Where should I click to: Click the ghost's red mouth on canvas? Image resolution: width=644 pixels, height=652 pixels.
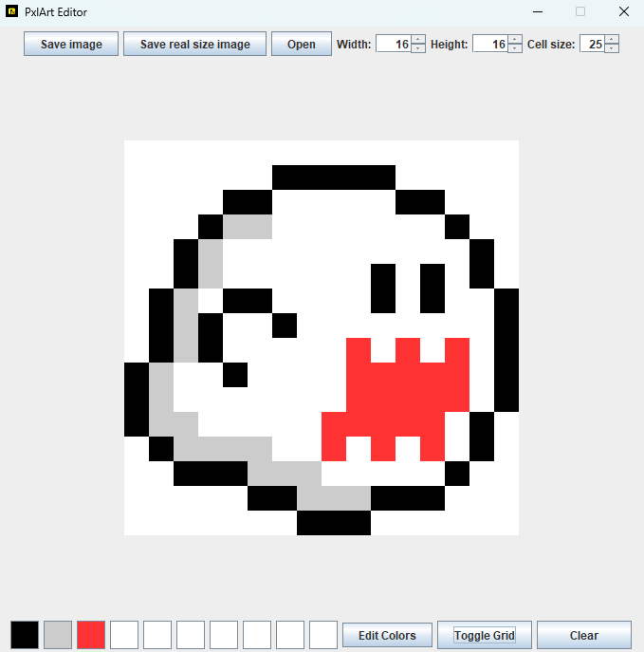[x=395, y=400]
